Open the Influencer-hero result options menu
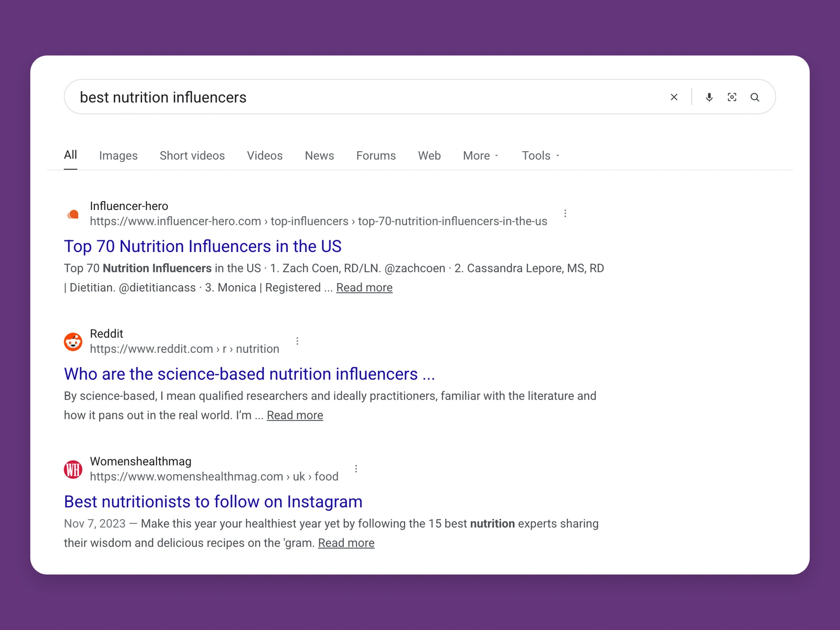 coord(565,214)
